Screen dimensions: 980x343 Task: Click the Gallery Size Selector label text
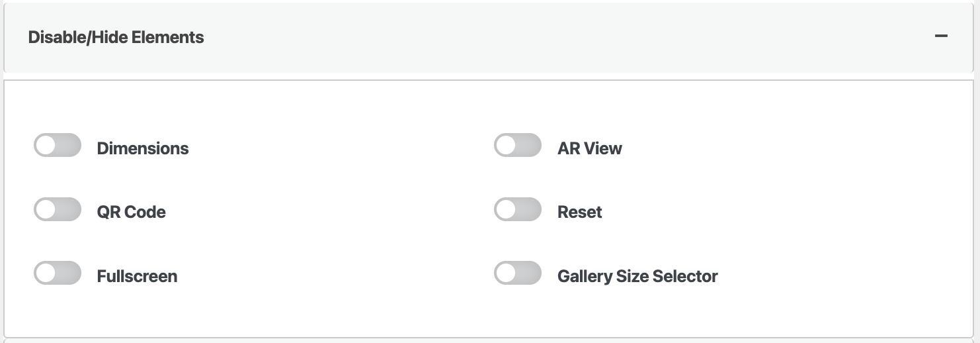tap(637, 276)
